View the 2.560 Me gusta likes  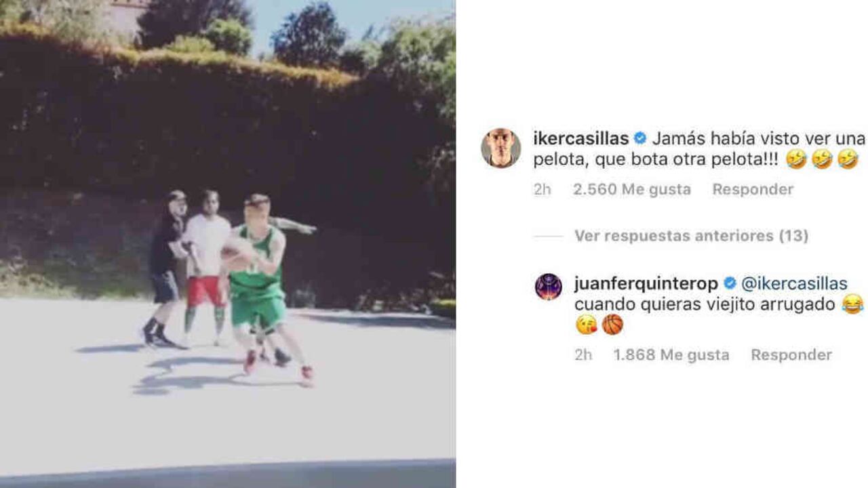632,190
